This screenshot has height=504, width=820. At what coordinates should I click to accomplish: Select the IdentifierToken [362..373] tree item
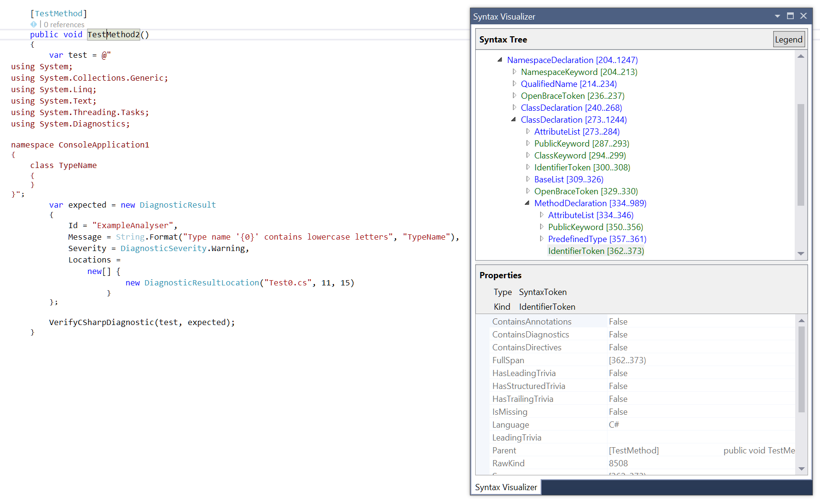[x=596, y=251]
